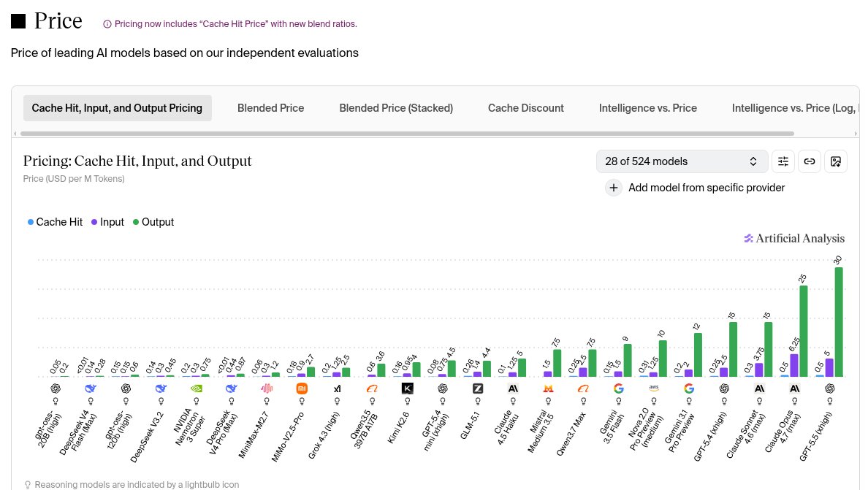Download chart as image icon
The height and width of the screenshot is (490, 868).
(x=836, y=161)
